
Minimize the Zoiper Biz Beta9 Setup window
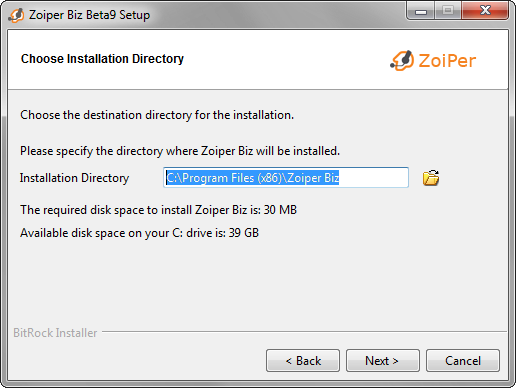421,10
